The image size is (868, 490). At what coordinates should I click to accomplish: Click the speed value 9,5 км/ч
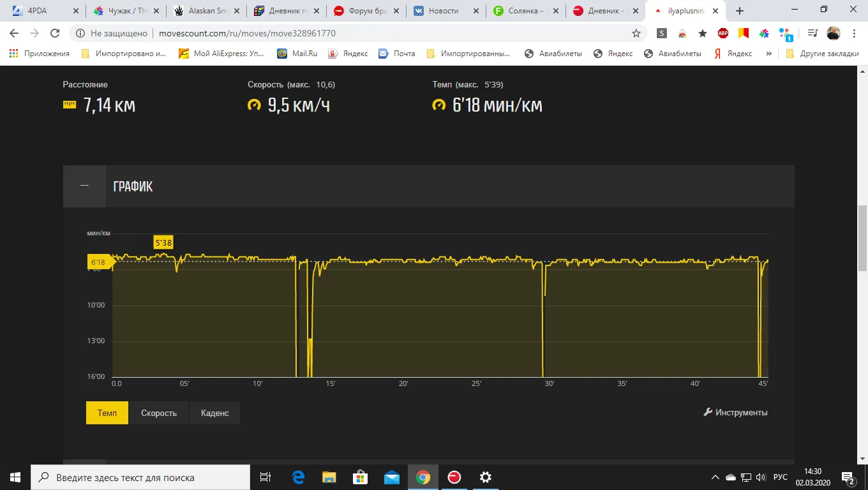299,105
